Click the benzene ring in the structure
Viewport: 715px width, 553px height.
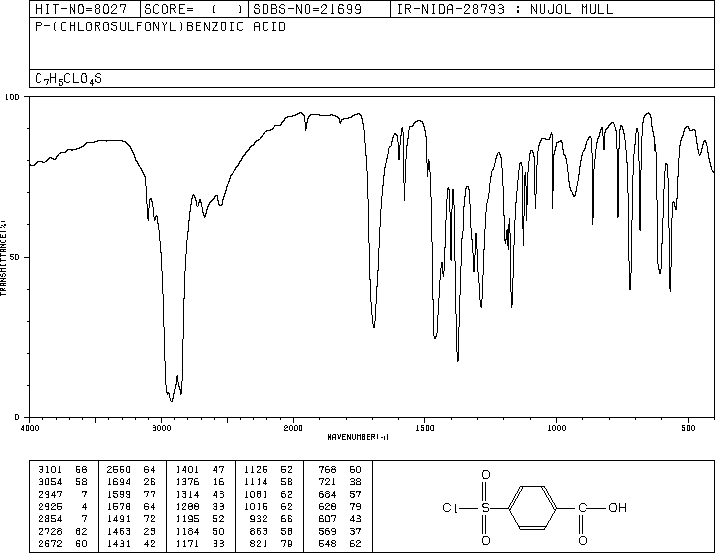click(x=533, y=507)
